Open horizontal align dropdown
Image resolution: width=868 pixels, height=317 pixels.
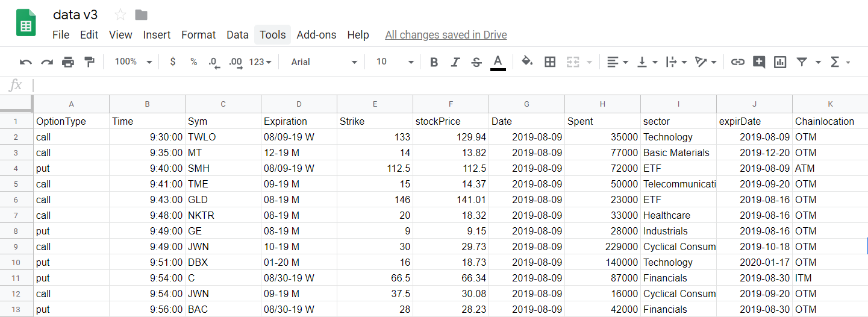click(617, 61)
